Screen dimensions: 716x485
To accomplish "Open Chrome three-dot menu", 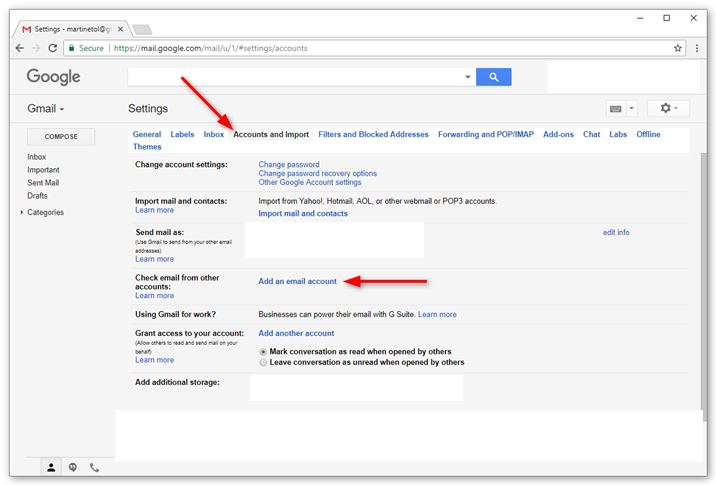I will pyautogui.click(x=697, y=48).
